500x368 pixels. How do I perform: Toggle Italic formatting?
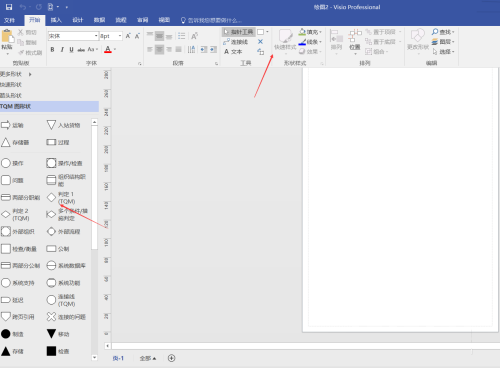pyautogui.click(x=62, y=50)
